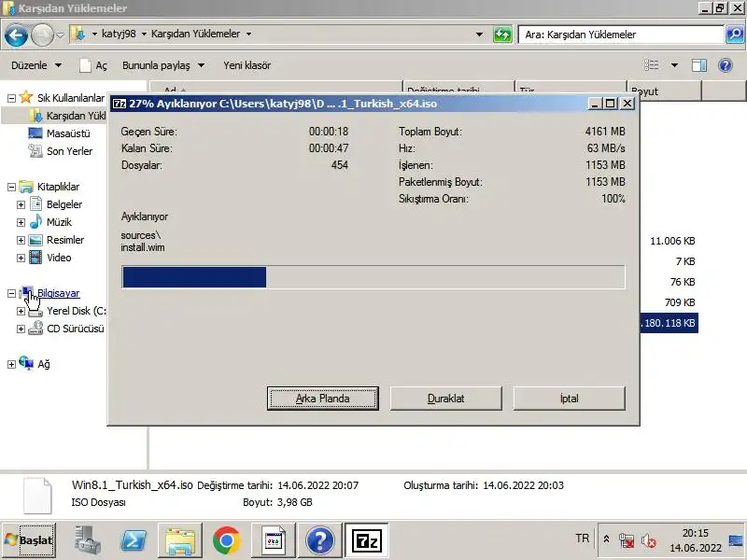
Task: Select Kitaplıklar in the tree
Action: pos(58,187)
